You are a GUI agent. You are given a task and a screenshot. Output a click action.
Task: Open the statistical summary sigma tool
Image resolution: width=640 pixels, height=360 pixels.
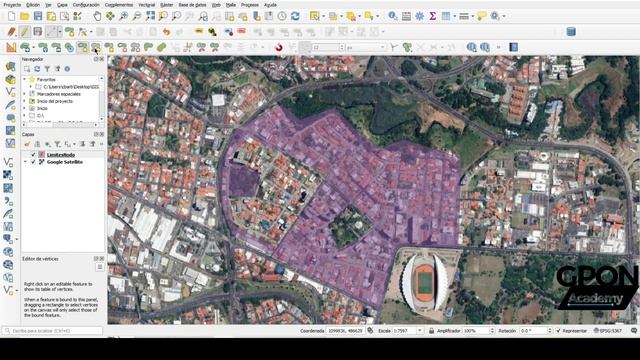433,16
